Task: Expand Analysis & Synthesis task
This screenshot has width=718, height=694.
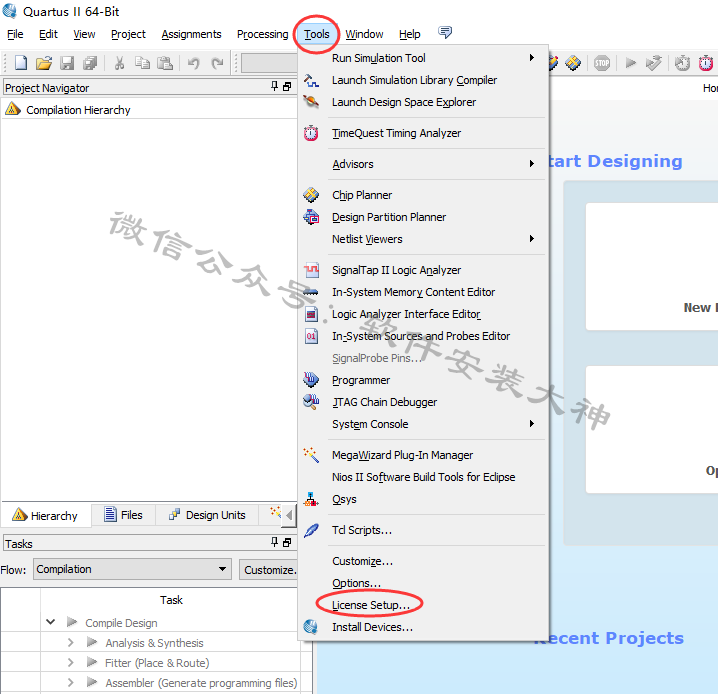Action: pyautogui.click(x=71, y=642)
